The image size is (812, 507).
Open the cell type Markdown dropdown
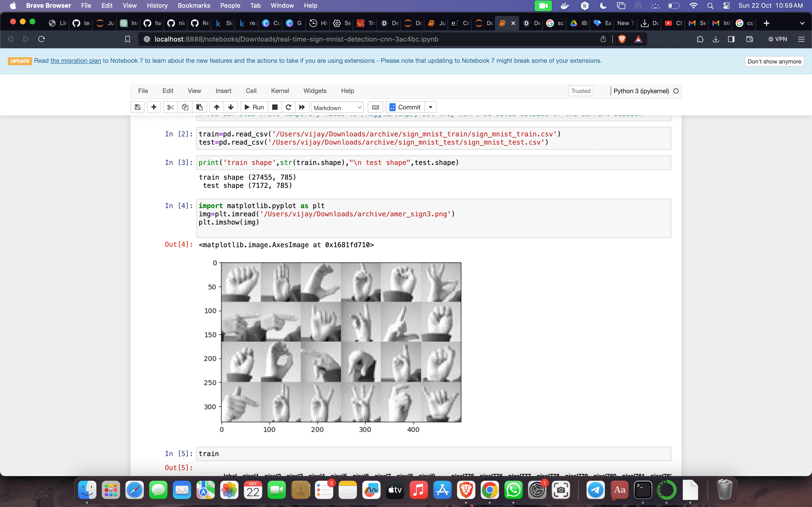pos(337,108)
